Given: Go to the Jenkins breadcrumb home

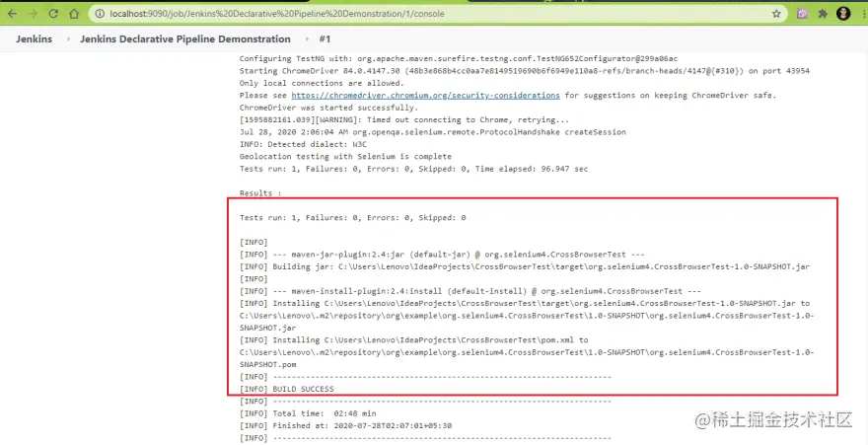Looking at the screenshot, I should tap(34, 39).
